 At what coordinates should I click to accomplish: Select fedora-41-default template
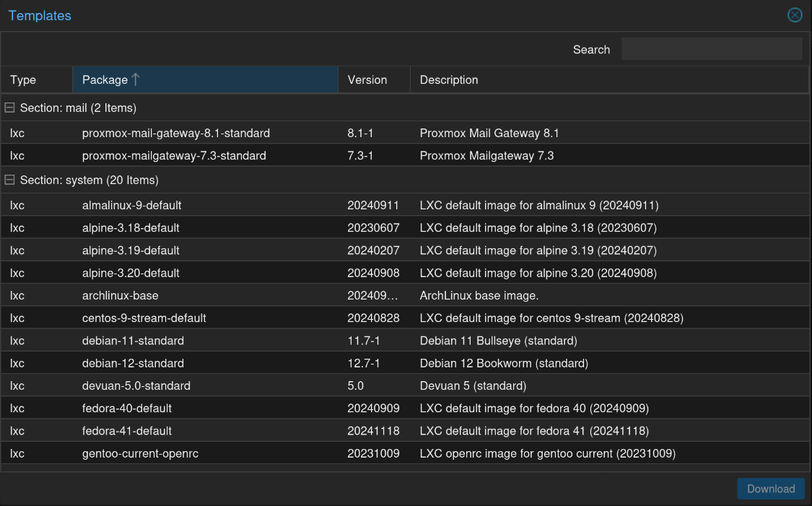127,431
